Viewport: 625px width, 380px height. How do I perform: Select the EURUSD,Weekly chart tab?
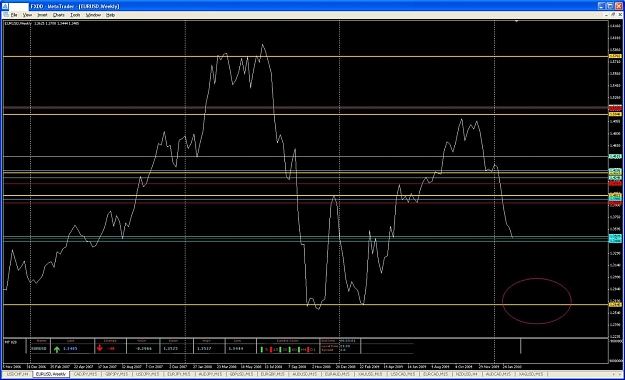click(51, 374)
